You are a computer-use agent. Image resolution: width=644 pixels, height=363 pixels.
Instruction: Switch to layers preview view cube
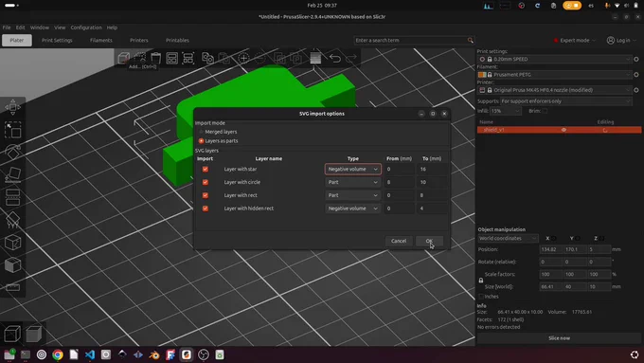tap(34, 334)
